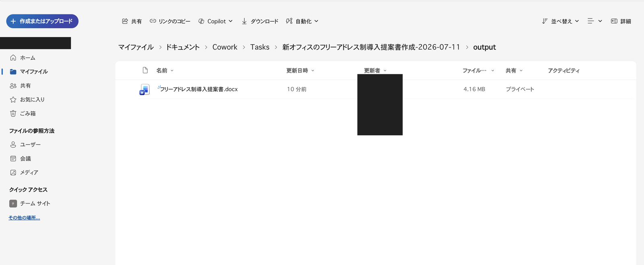Click the その他の場所... link
Image resolution: width=644 pixels, height=265 pixels.
pyautogui.click(x=24, y=218)
